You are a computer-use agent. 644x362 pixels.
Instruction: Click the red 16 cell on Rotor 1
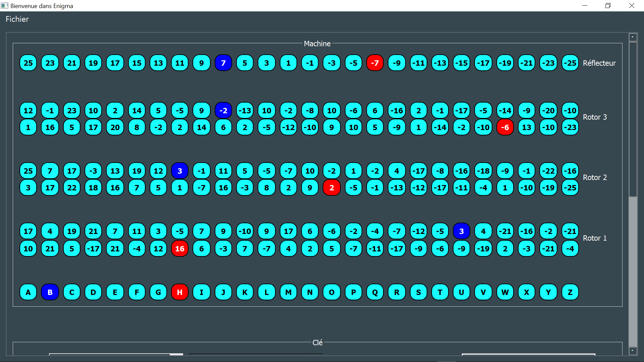click(180, 249)
